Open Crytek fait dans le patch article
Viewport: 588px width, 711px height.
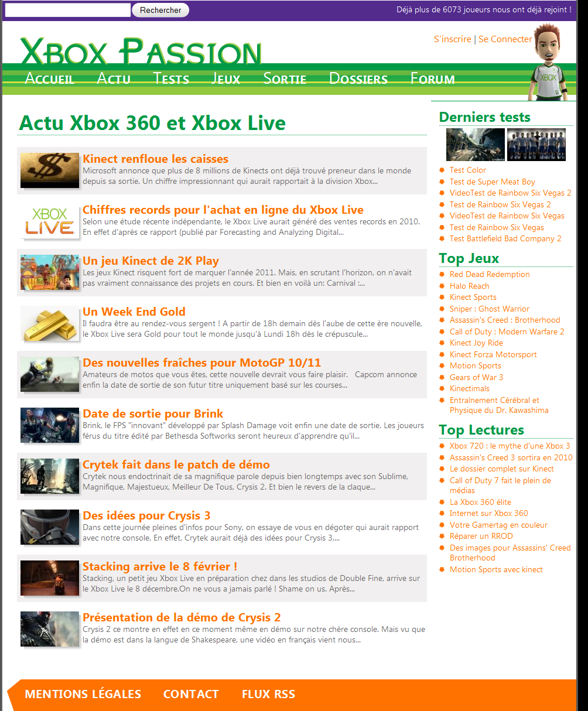(176, 464)
